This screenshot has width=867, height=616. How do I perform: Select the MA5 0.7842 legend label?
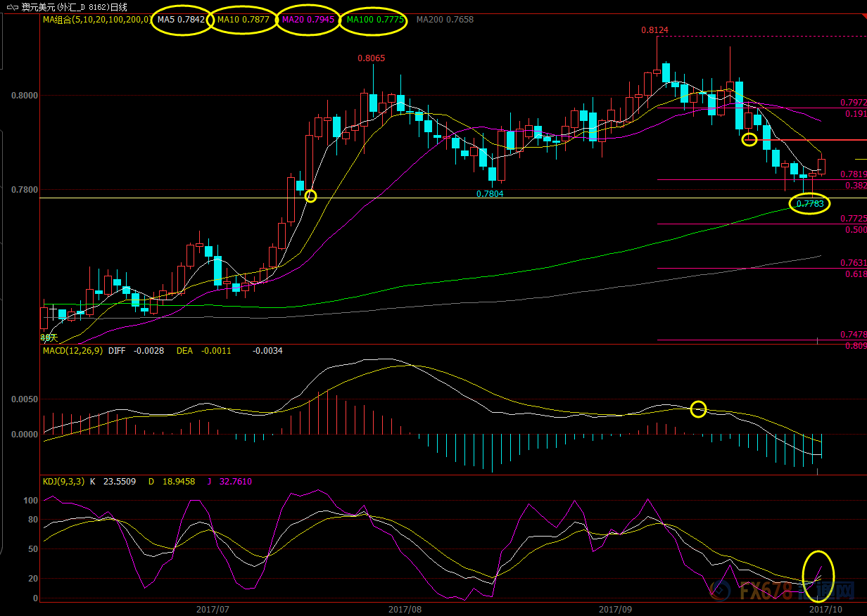click(181, 20)
